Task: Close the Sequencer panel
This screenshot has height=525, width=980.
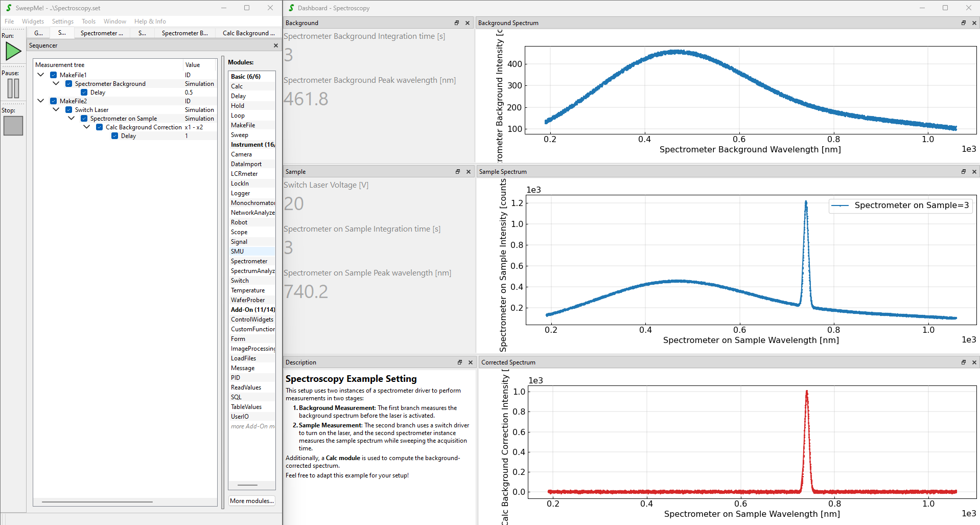Action: point(276,45)
